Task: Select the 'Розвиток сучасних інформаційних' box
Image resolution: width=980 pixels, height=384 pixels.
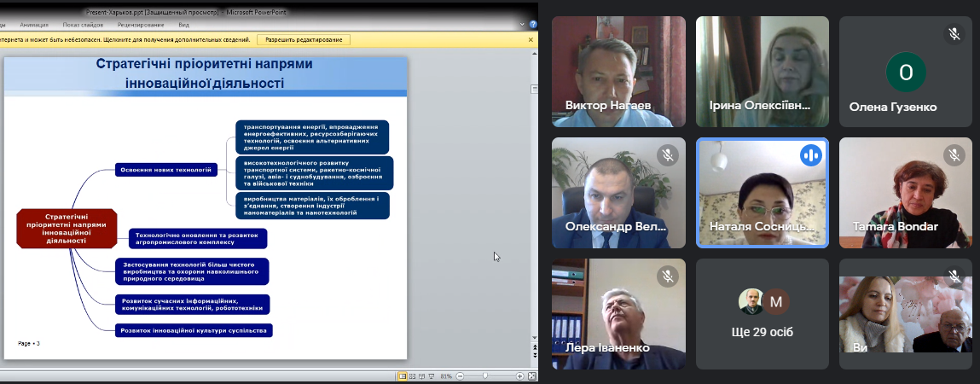Action: pos(193,305)
